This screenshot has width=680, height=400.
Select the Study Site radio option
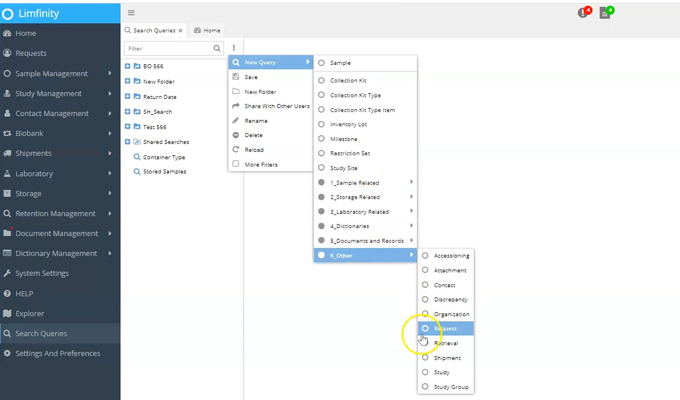pyautogui.click(x=321, y=168)
